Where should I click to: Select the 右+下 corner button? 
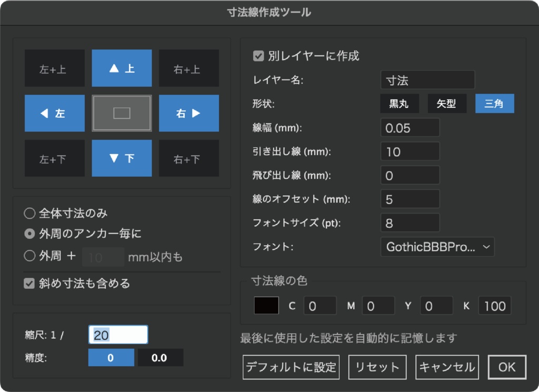[x=189, y=158]
